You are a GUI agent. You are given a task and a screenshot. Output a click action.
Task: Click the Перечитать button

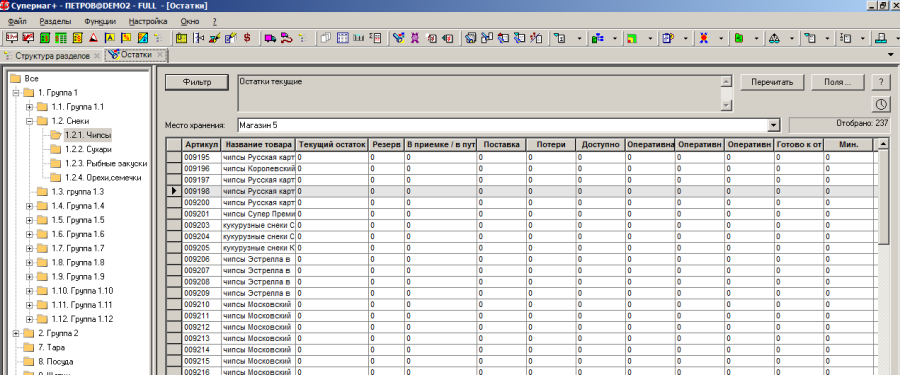773,82
